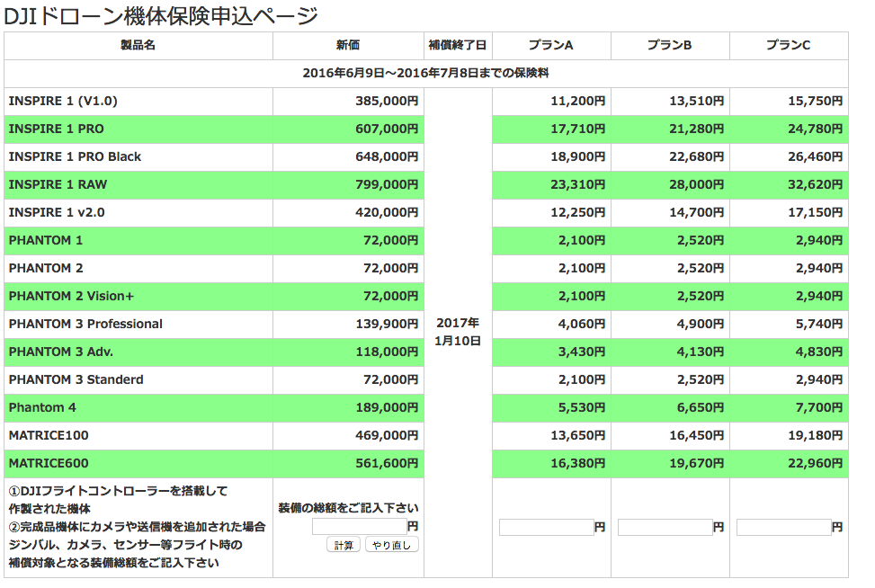Select the PHANTOM 3 Professional product name
Image resolution: width=875 pixels, height=588 pixels.
pyautogui.click(x=85, y=325)
